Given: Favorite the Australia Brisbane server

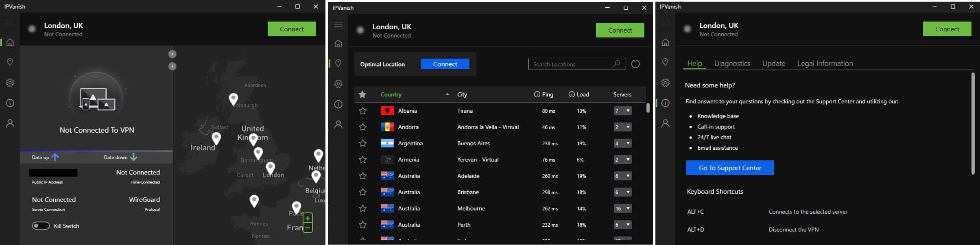Looking at the screenshot, I should click(363, 192).
